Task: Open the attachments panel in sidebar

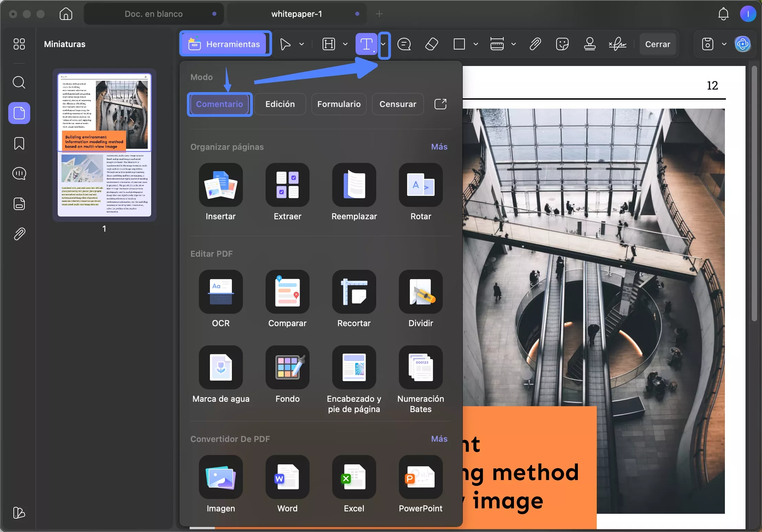Action: [x=19, y=234]
